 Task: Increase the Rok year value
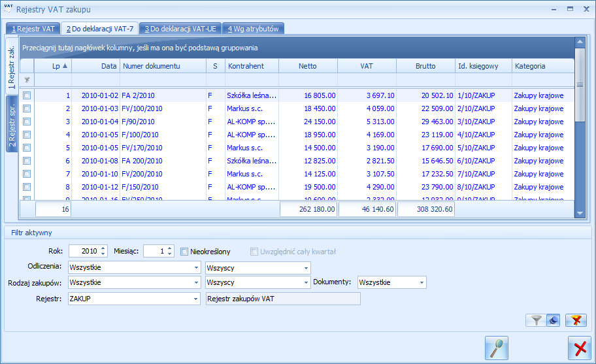(103, 248)
